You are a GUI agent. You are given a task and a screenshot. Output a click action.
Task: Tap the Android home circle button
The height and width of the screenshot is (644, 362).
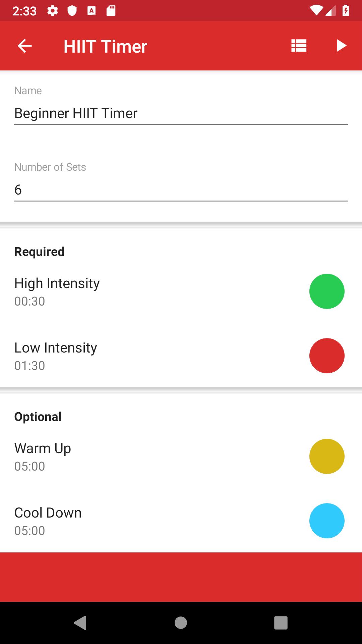point(181,623)
